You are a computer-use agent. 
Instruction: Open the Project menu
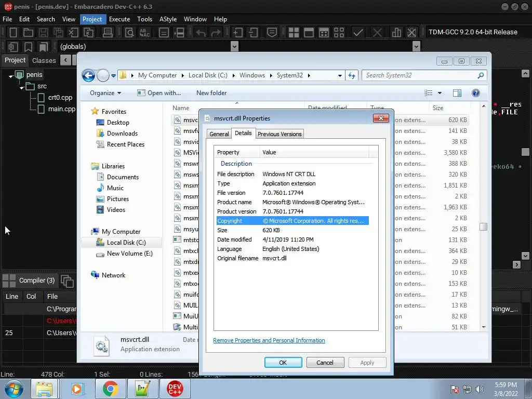tap(92, 19)
